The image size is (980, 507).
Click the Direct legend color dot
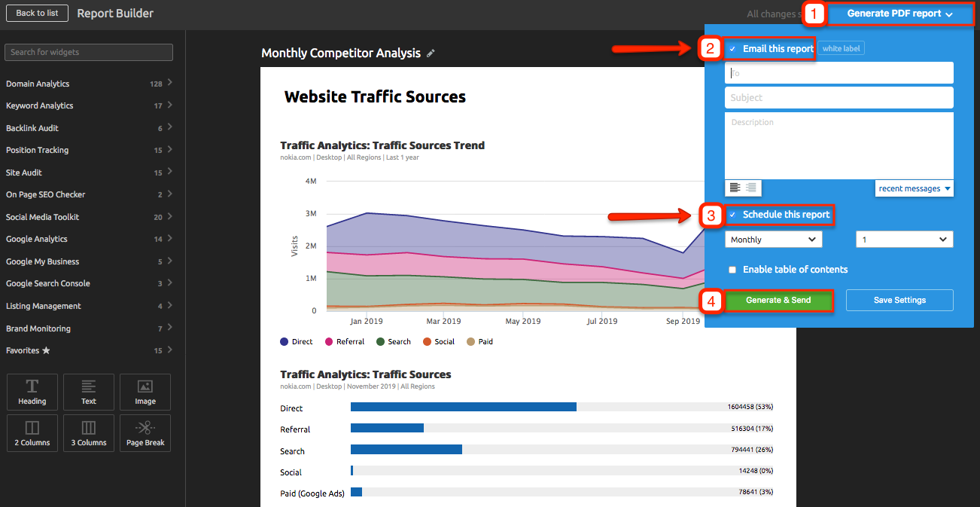[x=285, y=342]
